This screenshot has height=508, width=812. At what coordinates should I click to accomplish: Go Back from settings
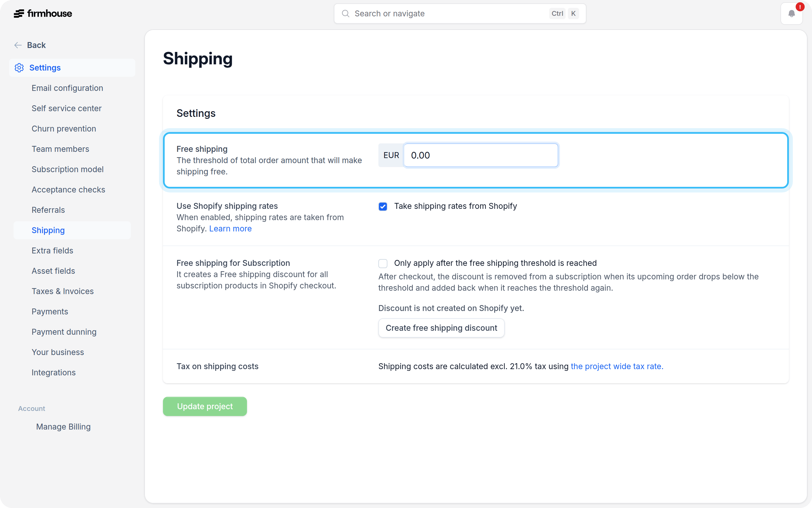36,45
